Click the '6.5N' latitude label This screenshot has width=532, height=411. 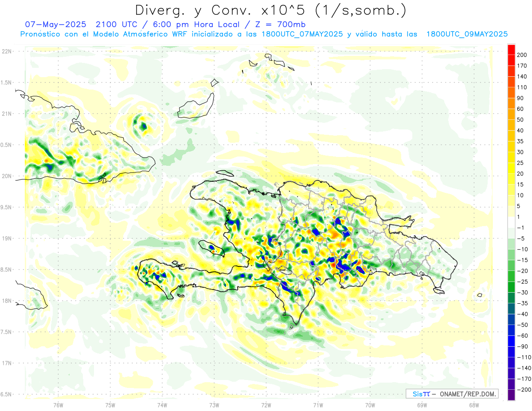click(6, 394)
